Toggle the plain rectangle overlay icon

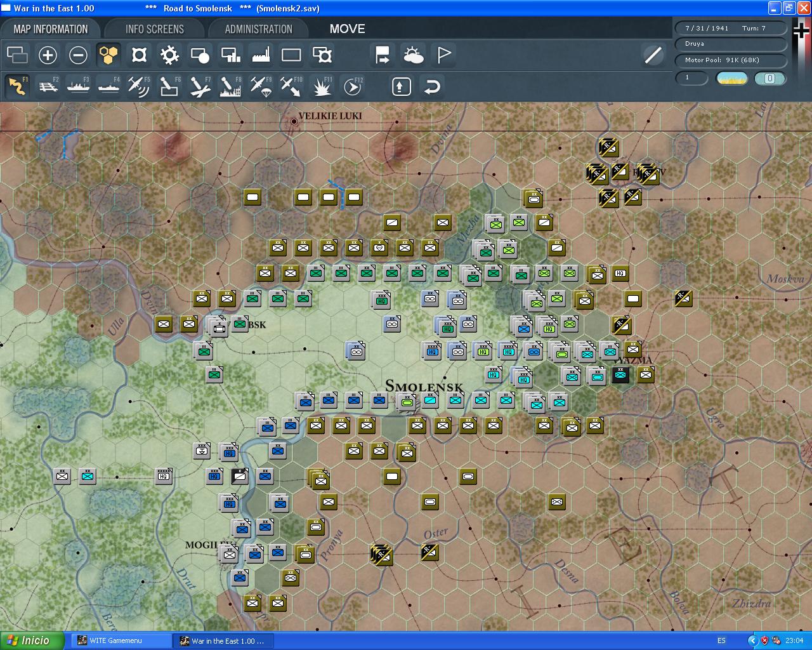click(x=291, y=55)
